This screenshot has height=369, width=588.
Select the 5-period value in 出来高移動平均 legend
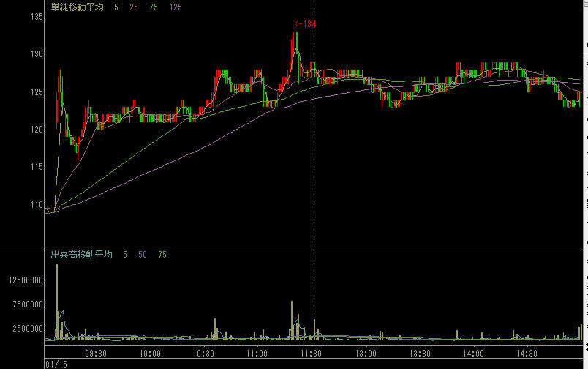tap(125, 255)
